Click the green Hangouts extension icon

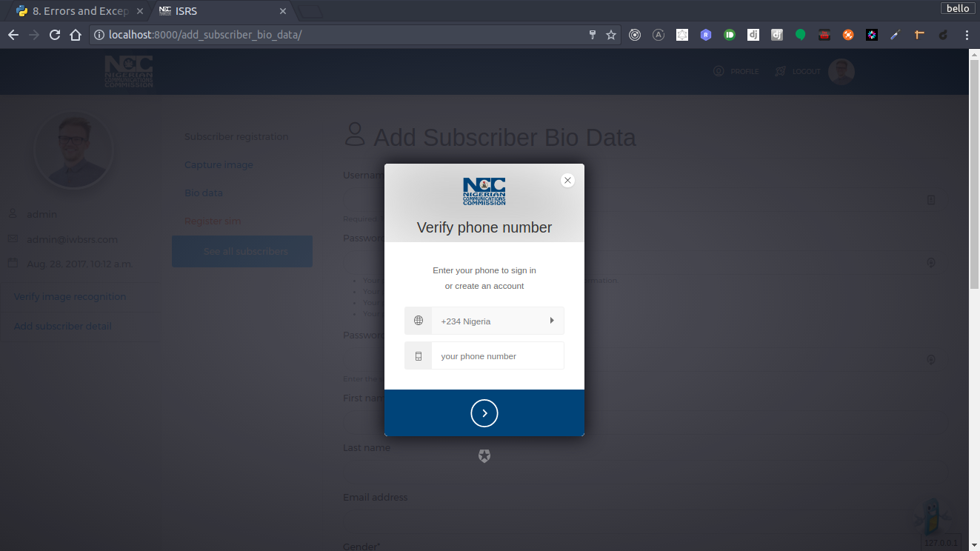801,35
